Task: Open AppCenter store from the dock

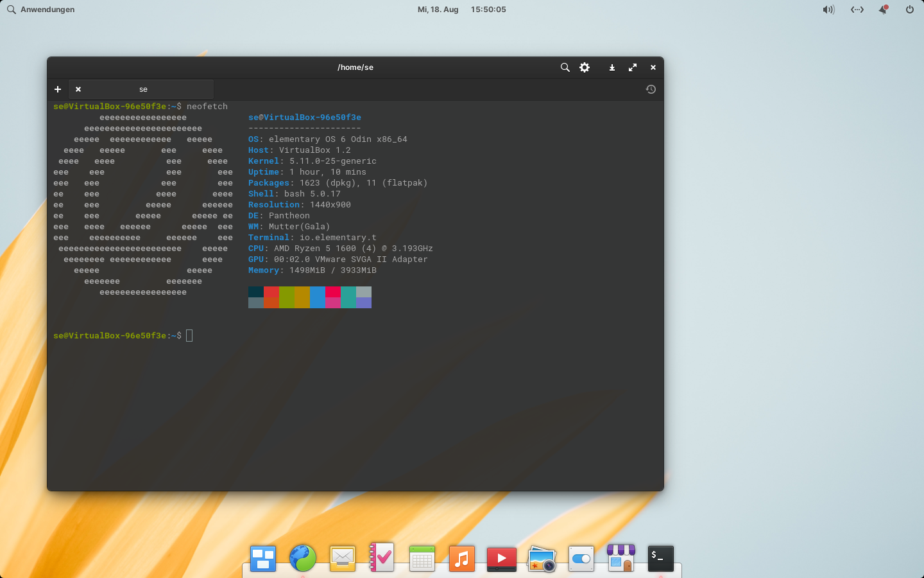Action: [x=621, y=558]
